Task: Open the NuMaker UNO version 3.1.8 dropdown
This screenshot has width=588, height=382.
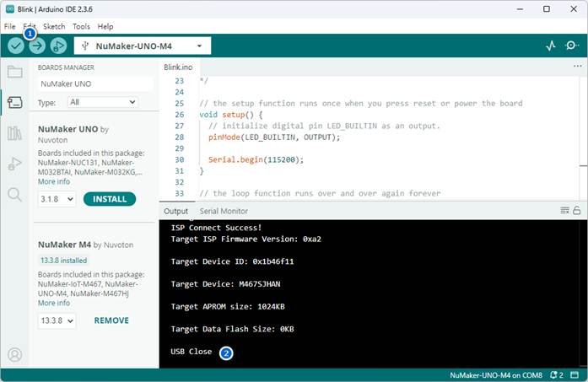Action: click(x=57, y=200)
